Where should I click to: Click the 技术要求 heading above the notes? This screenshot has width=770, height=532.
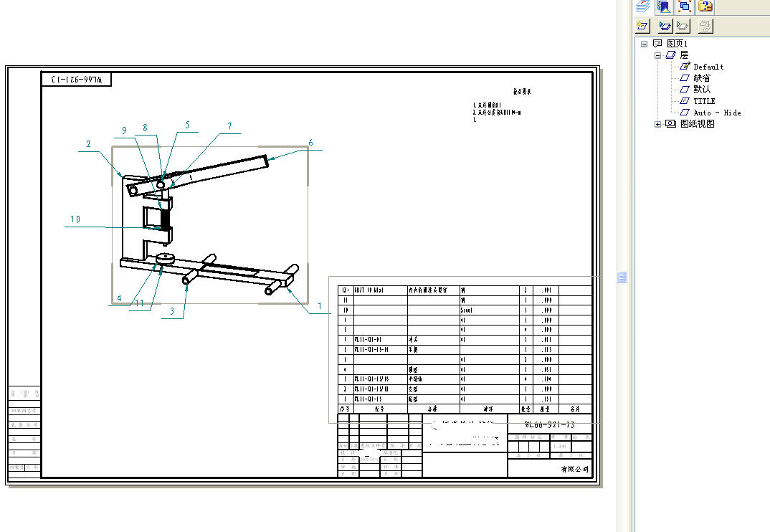coord(521,91)
